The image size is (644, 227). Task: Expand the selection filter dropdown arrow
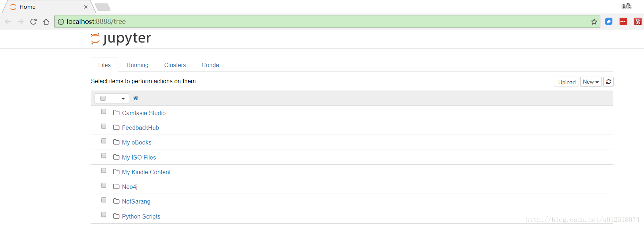(123, 98)
